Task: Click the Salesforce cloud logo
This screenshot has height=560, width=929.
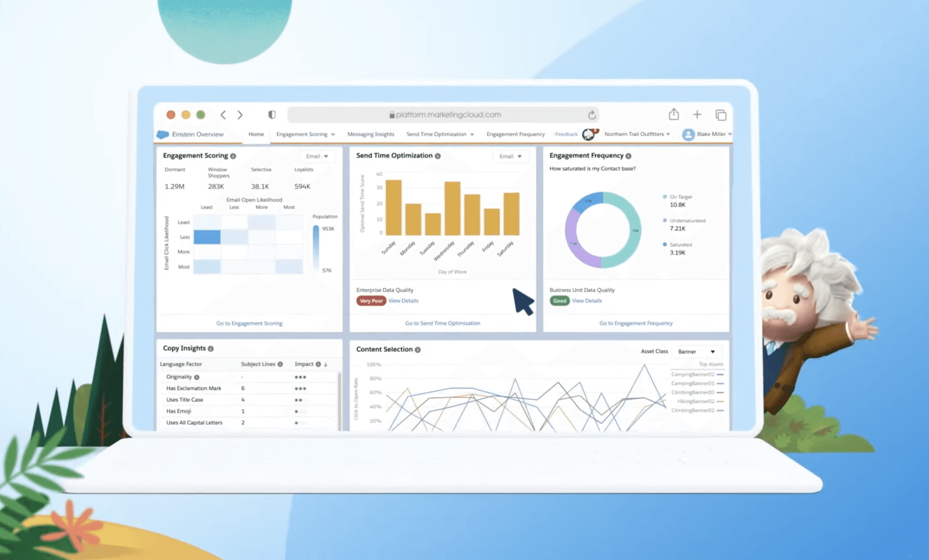Action: click(162, 134)
